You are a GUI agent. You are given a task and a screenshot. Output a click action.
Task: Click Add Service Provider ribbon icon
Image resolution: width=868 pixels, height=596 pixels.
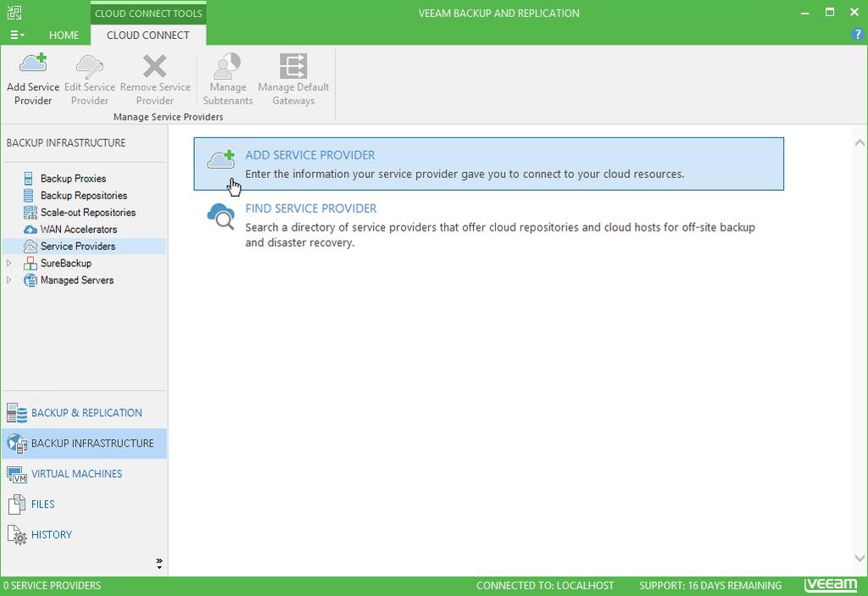(33, 64)
